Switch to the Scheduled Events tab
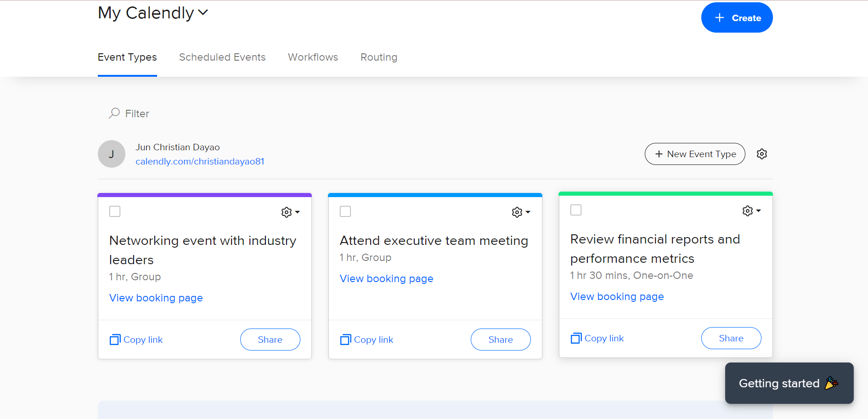The image size is (868, 419). point(222,57)
